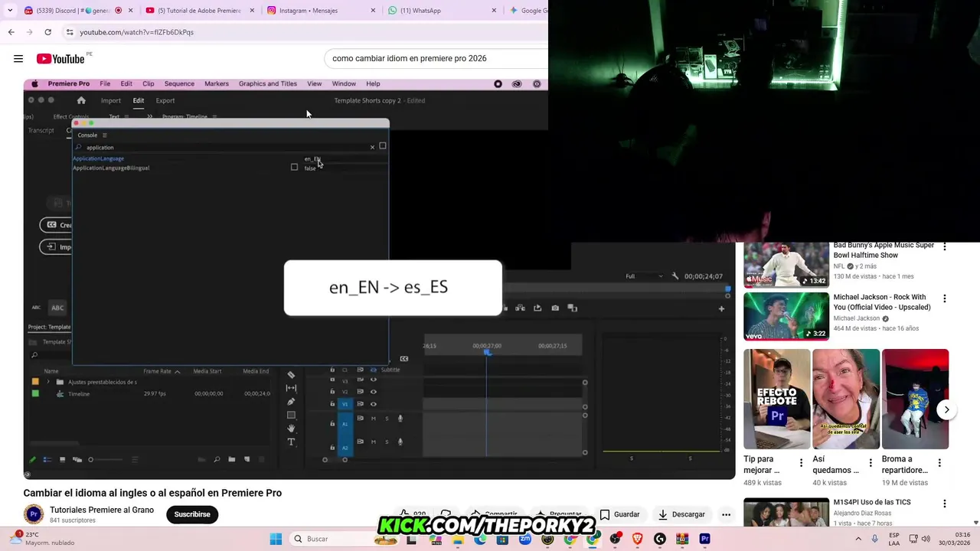This screenshot has width=980, height=551.
Task: Solo audio track A2 with S button
Action: pyautogui.click(x=387, y=442)
